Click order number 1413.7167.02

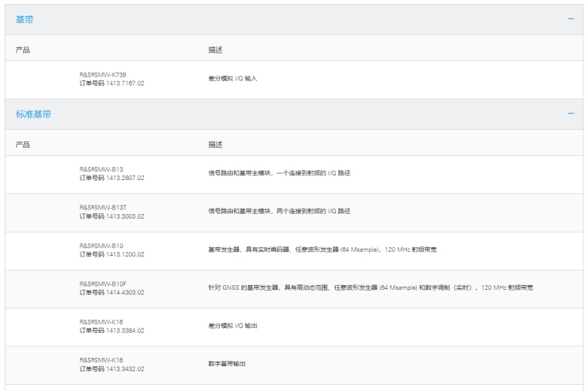111,83
